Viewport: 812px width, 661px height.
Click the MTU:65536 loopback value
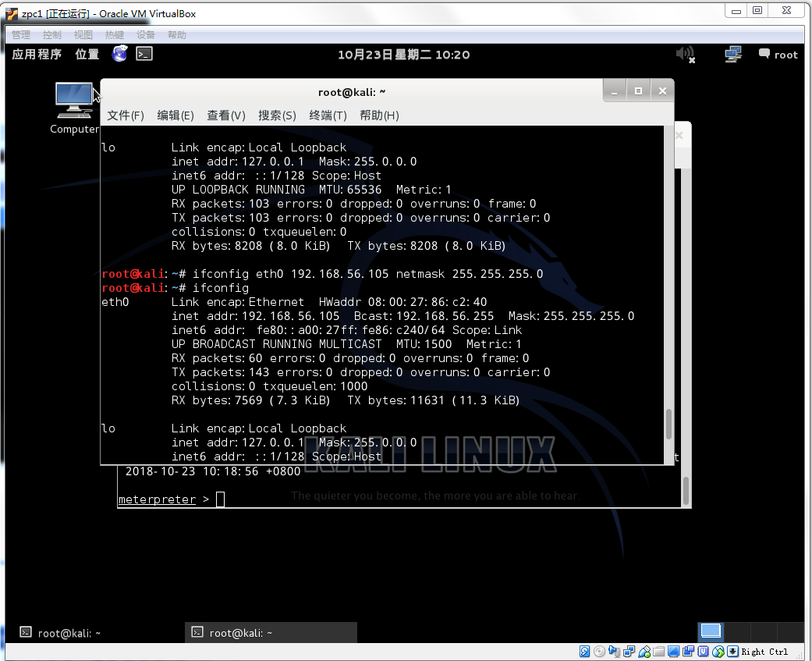pos(350,189)
